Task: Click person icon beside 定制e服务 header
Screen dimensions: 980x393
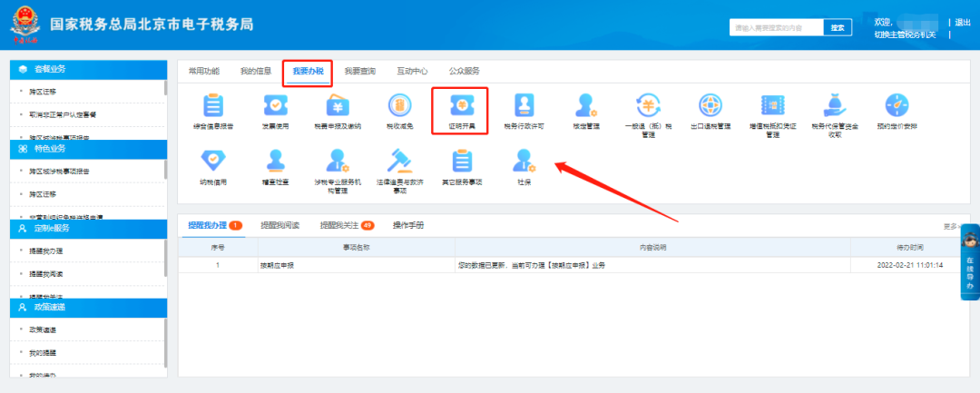Action: 23,228
